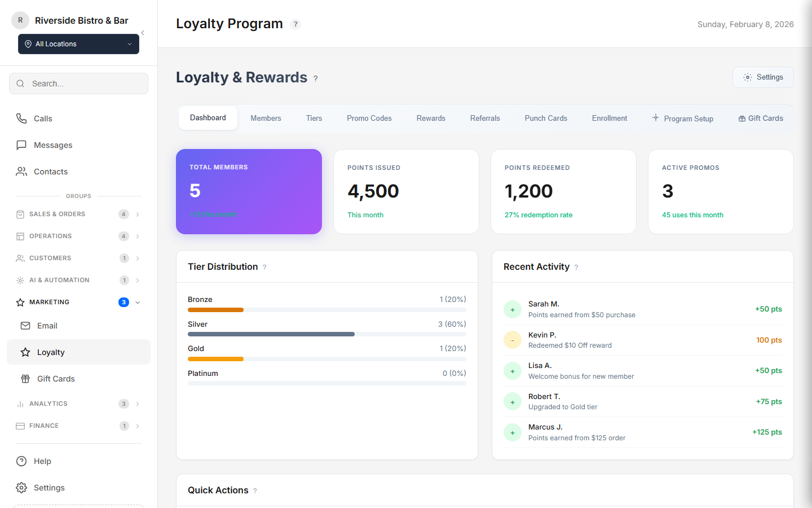Open Messages via the chat bubble icon
This screenshot has height=508, width=812.
click(21, 145)
